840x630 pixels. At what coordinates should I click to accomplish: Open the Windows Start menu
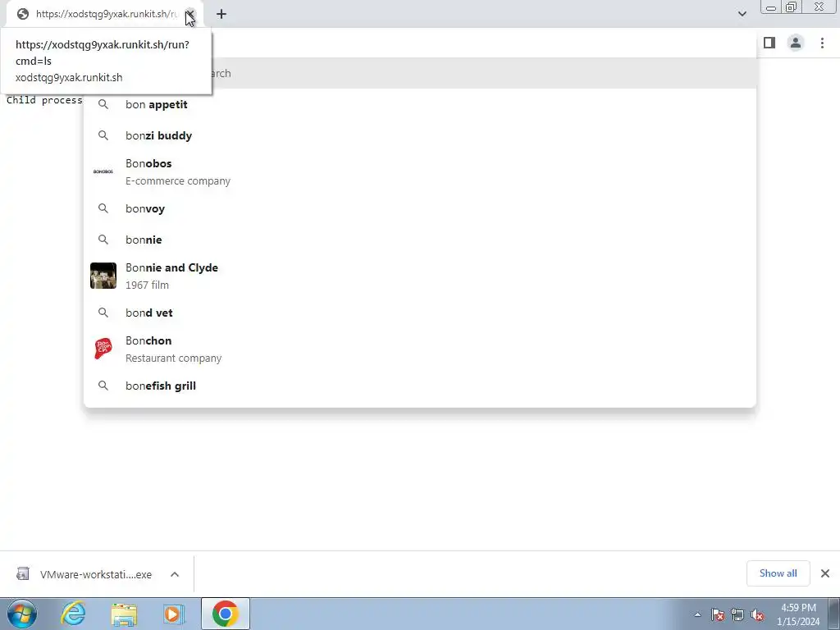pyautogui.click(x=22, y=614)
